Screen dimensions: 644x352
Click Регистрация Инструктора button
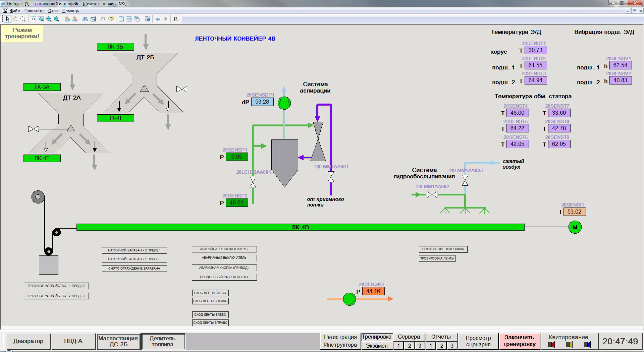(x=340, y=341)
